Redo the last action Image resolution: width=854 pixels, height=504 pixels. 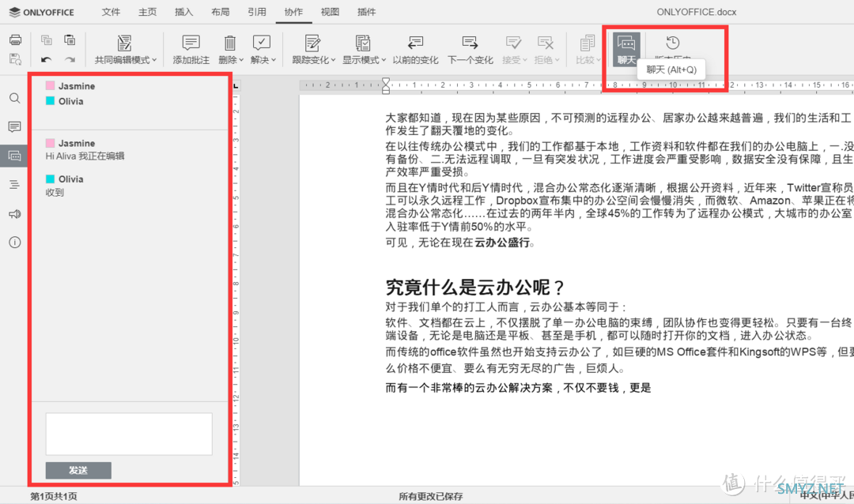[69, 59]
